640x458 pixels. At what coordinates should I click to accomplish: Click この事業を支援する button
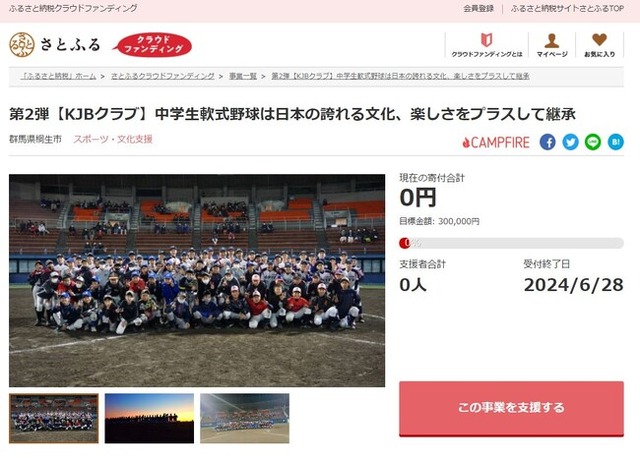tap(511, 409)
